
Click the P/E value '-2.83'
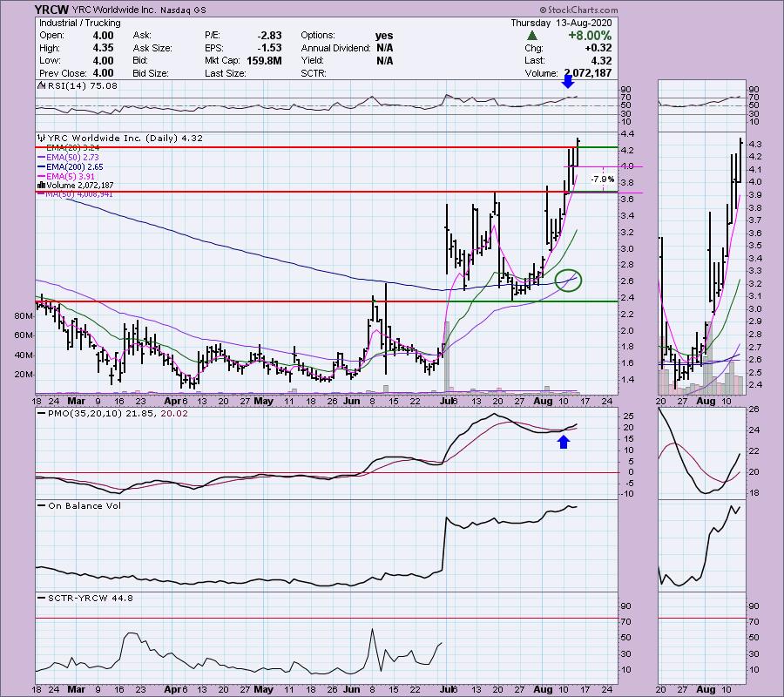(x=269, y=36)
